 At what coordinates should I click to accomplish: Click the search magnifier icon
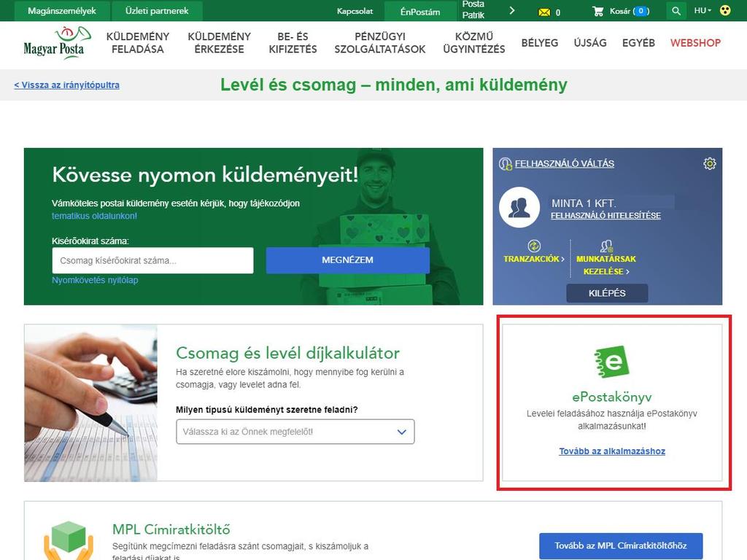[x=676, y=11]
